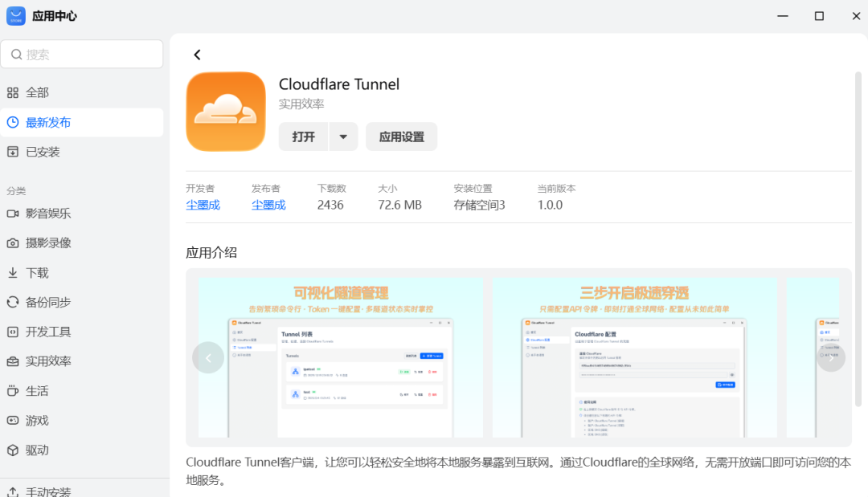Switch to the 已安装 installed tab
The image size is (868, 497).
pos(43,153)
